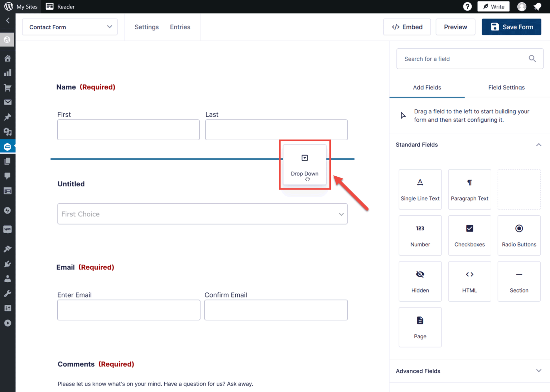Open the Comments bubble icon in sidebar
The height and width of the screenshot is (392, 550).
[x=8, y=176]
